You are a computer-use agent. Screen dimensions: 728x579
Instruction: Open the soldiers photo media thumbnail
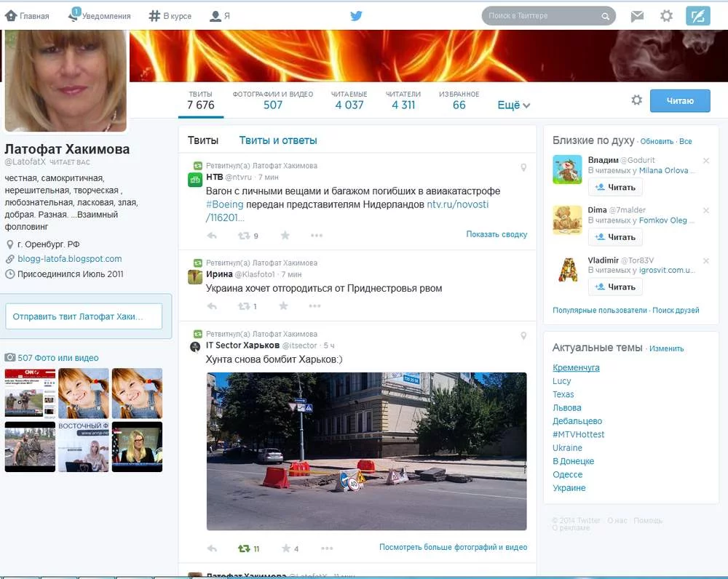[30, 447]
